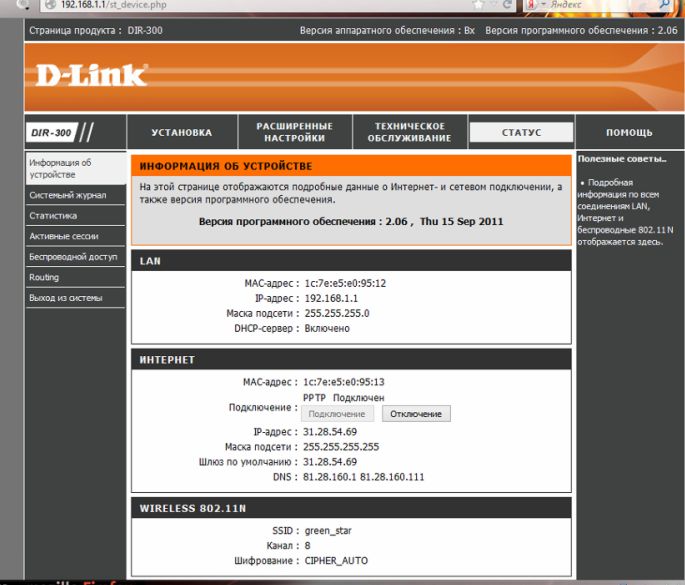Click the Yandex search engine icon
685x585 pixels.
tap(531, 4)
